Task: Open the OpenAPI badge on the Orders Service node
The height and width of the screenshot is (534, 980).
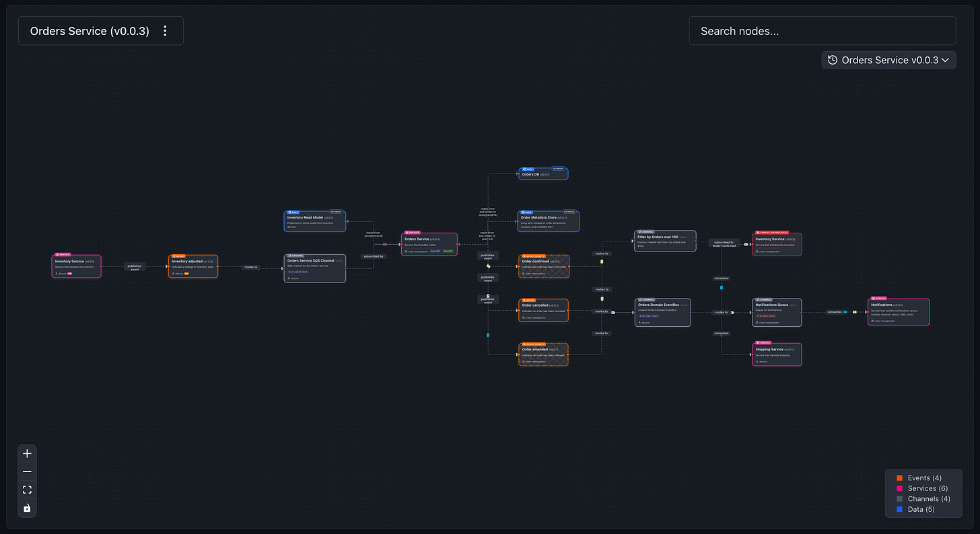Action: click(448, 251)
